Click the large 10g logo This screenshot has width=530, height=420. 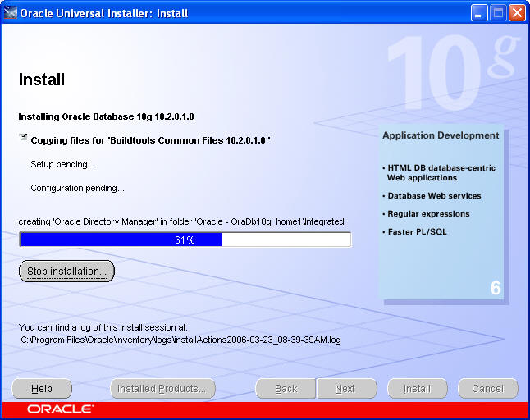[451, 72]
